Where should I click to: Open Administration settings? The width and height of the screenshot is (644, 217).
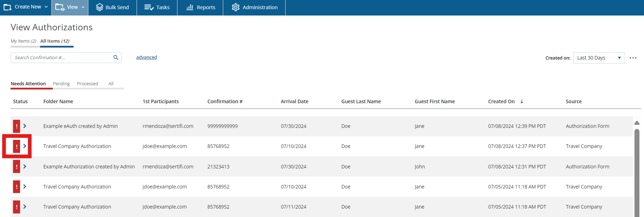click(254, 7)
